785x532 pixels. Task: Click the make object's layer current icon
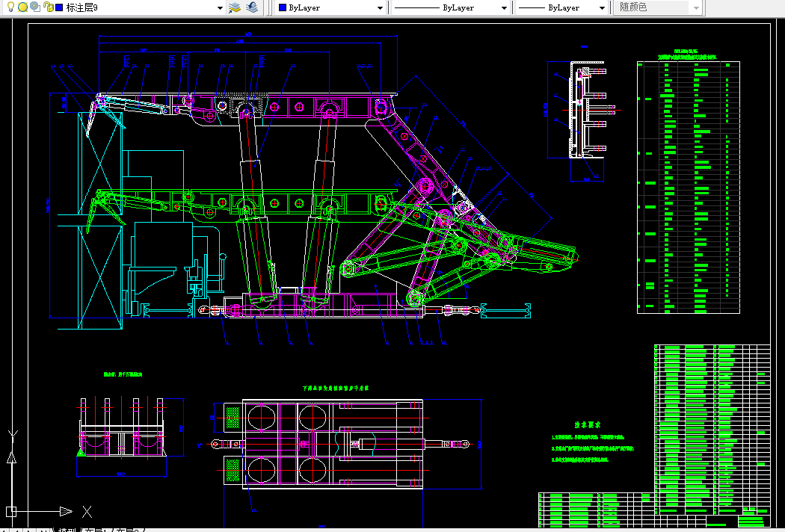234,7
